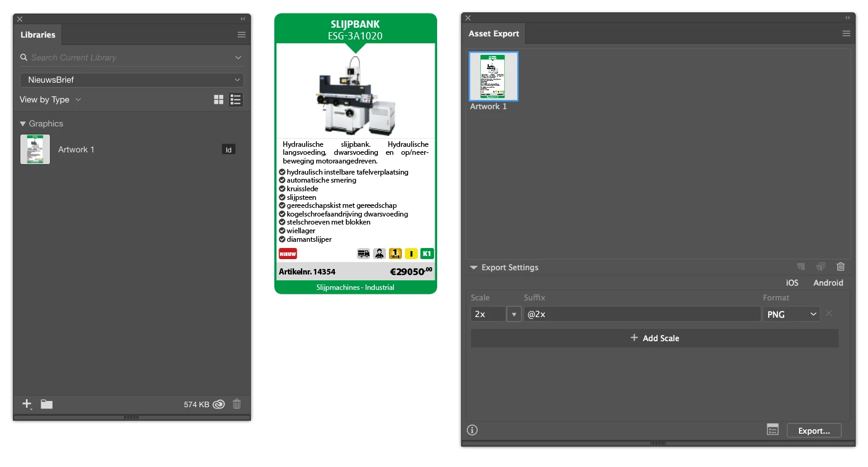
Task: Collapse the Export Settings section
Action: tap(473, 268)
